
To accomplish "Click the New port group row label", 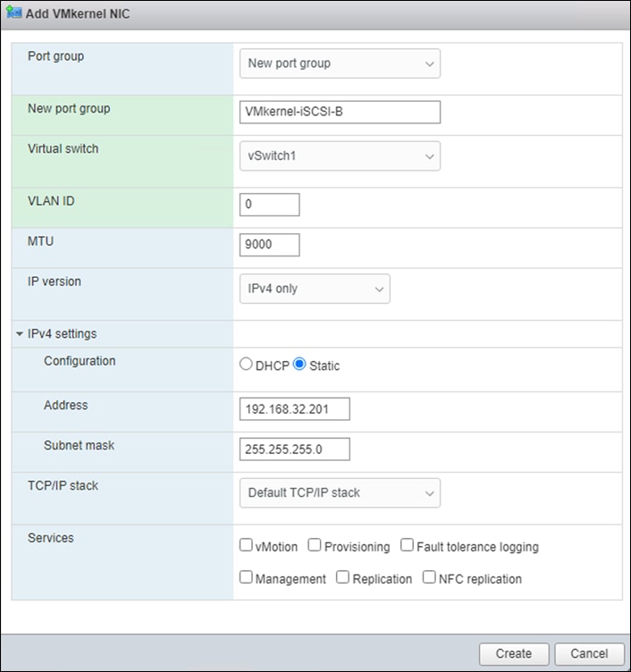I will [69, 109].
